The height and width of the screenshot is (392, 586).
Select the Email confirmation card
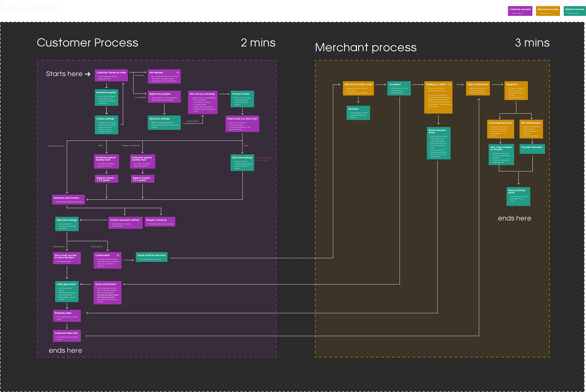click(107, 293)
